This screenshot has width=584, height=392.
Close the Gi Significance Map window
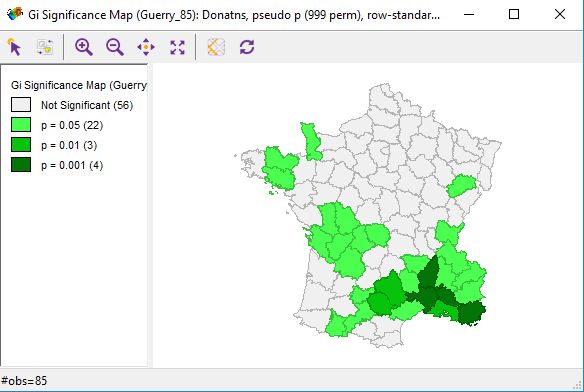pyautogui.click(x=560, y=15)
